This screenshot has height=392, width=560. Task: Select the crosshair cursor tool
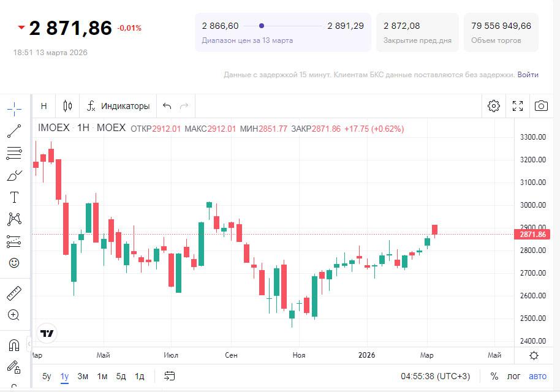coord(14,109)
